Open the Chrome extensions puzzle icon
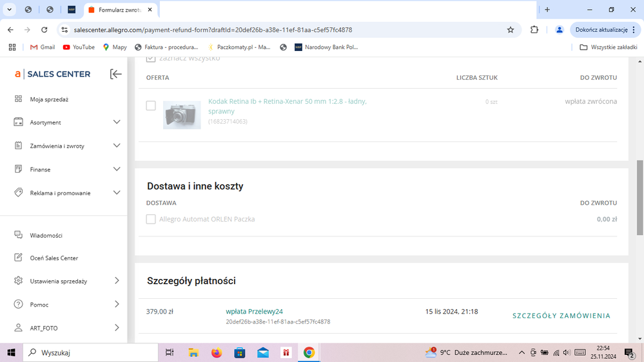Viewport: 644px width, 362px height. (534, 30)
